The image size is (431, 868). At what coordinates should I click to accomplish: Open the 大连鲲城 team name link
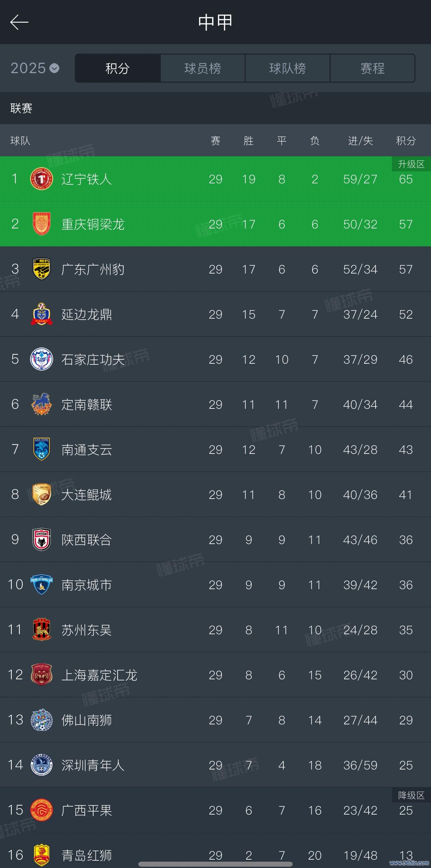tap(87, 495)
